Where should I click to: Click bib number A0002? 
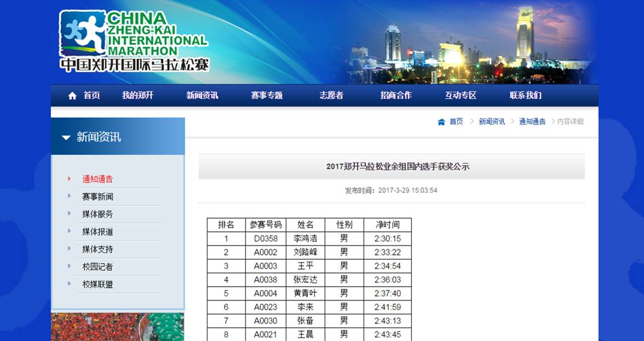tap(266, 252)
